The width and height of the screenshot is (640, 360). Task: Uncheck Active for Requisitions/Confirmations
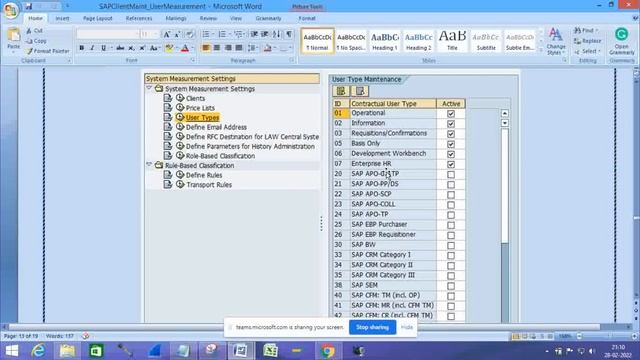point(451,134)
